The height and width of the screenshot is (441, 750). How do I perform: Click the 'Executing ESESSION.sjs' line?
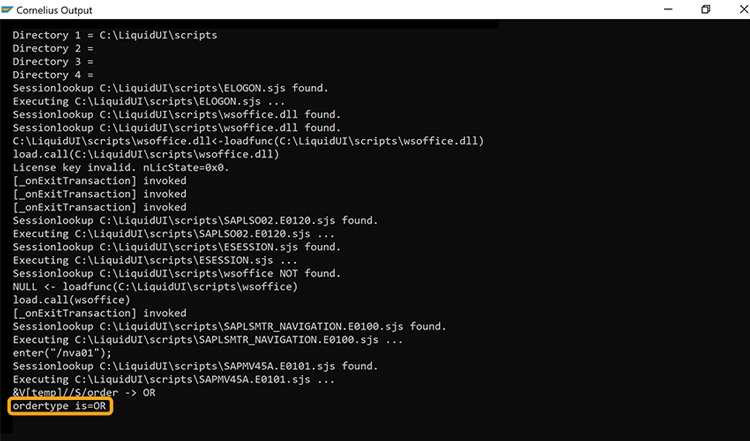click(x=155, y=260)
